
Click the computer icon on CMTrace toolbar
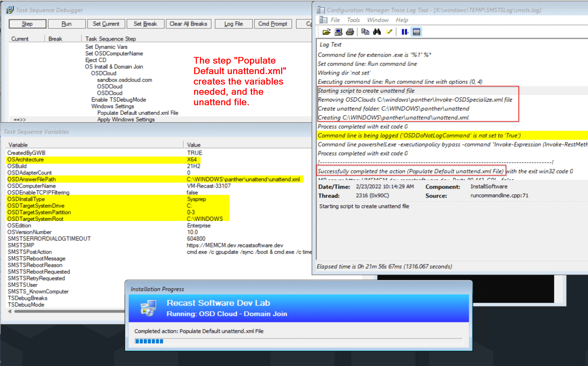tap(338, 32)
